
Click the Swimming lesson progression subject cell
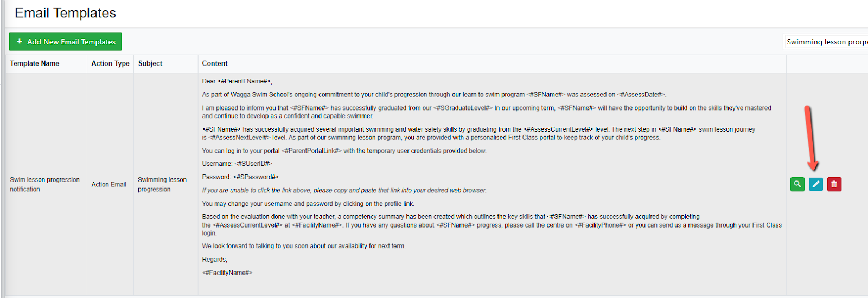(x=162, y=184)
